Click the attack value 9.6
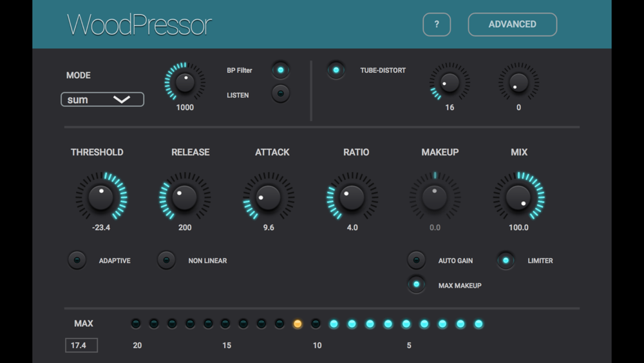Image resolution: width=644 pixels, height=363 pixels. pyautogui.click(x=269, y=228)
